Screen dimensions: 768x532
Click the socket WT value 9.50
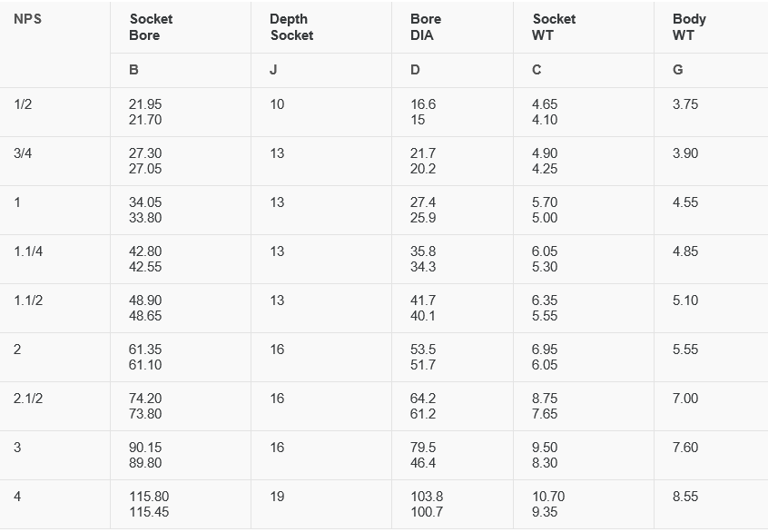pos(545,448)
